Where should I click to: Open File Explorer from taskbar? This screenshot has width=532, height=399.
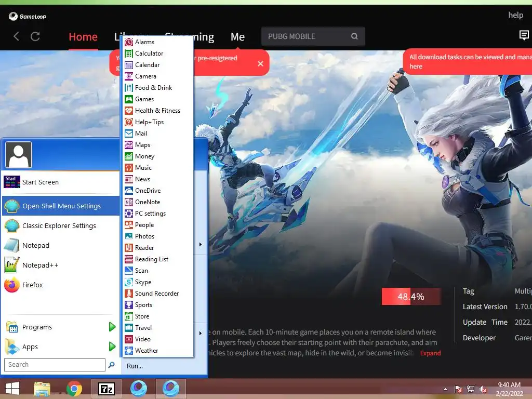pyautogui.click(x=42, y=389)
